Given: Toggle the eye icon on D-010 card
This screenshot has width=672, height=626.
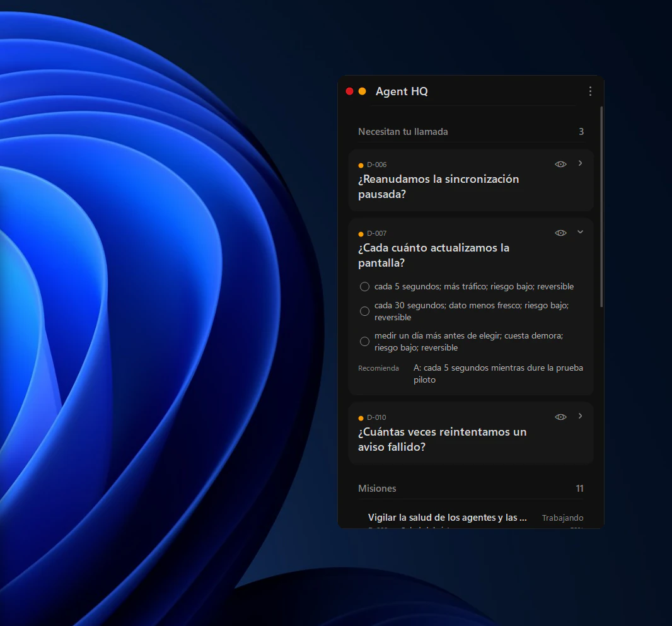Looking at the screenshot, I should pos(560,417).
